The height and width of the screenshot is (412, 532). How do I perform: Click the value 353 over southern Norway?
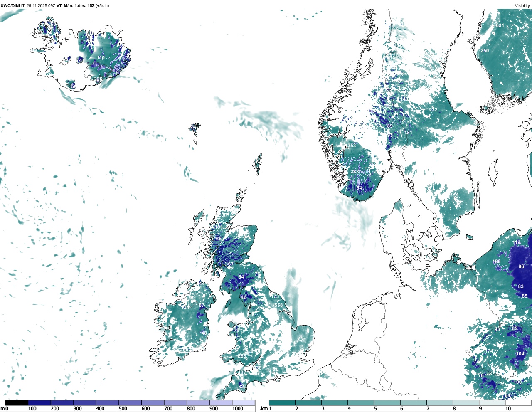(x=352, y=146)
